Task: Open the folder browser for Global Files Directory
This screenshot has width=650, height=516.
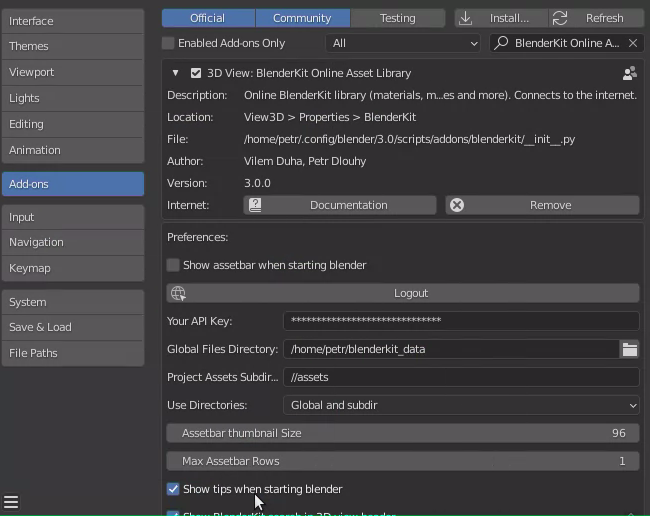Action: point(629,349)
